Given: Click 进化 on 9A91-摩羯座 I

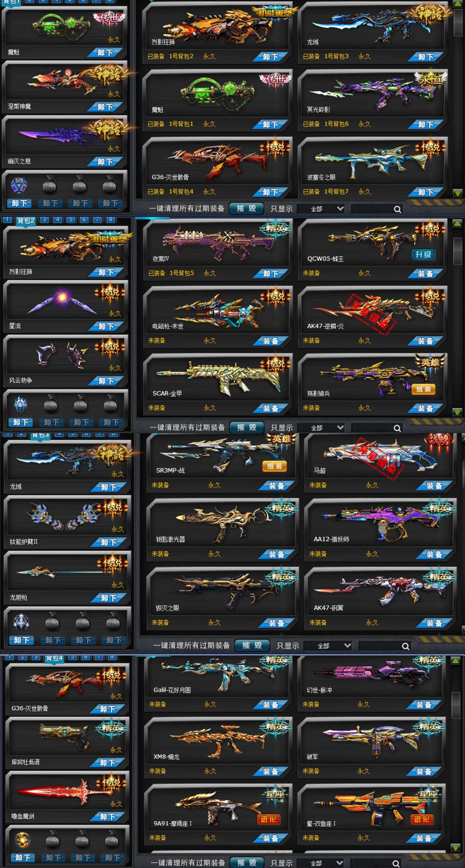Looking at the screenshot, I should tap(269, 819).
